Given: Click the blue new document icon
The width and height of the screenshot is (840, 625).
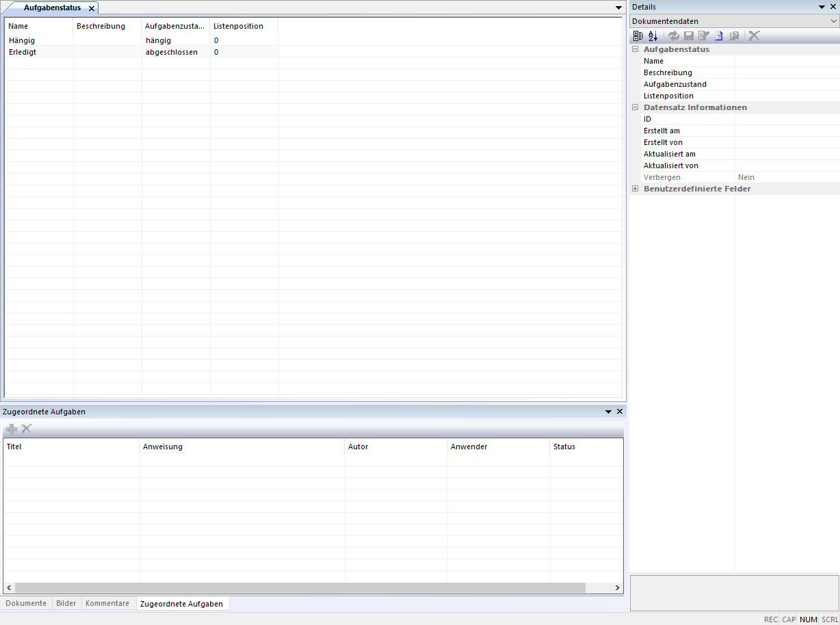Looking at the screenshot, I should (719, 36).
